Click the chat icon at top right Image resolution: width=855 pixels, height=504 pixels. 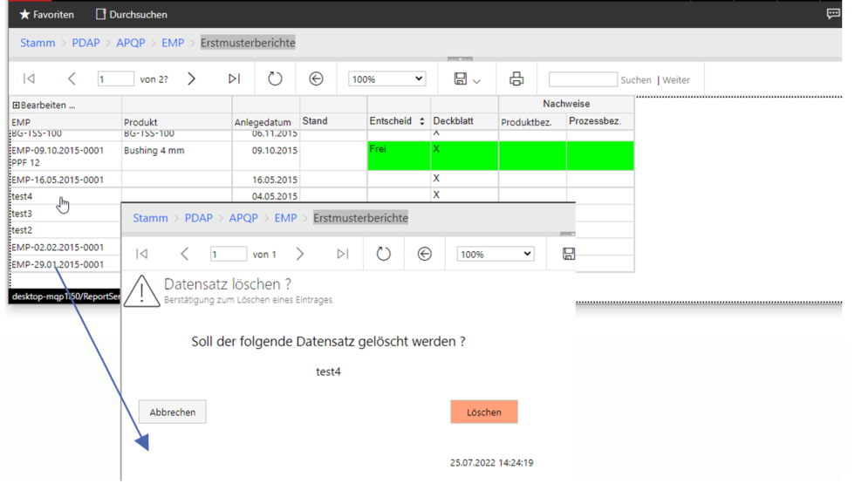(833, 14)
